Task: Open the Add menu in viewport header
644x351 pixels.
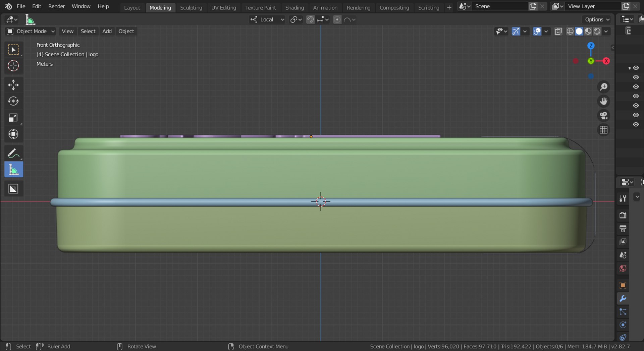Action: tap(107, 31)
